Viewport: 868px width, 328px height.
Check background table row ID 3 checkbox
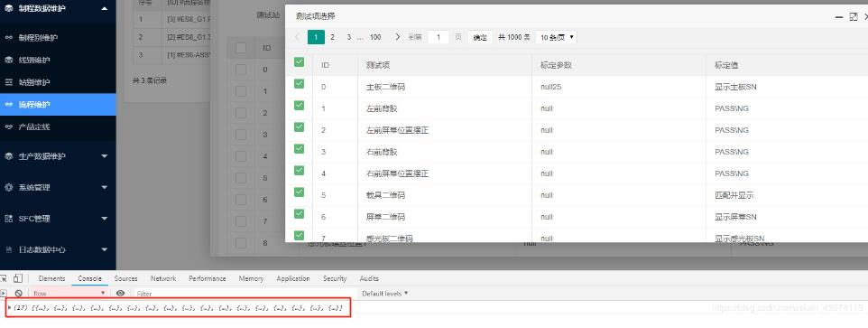241,134
